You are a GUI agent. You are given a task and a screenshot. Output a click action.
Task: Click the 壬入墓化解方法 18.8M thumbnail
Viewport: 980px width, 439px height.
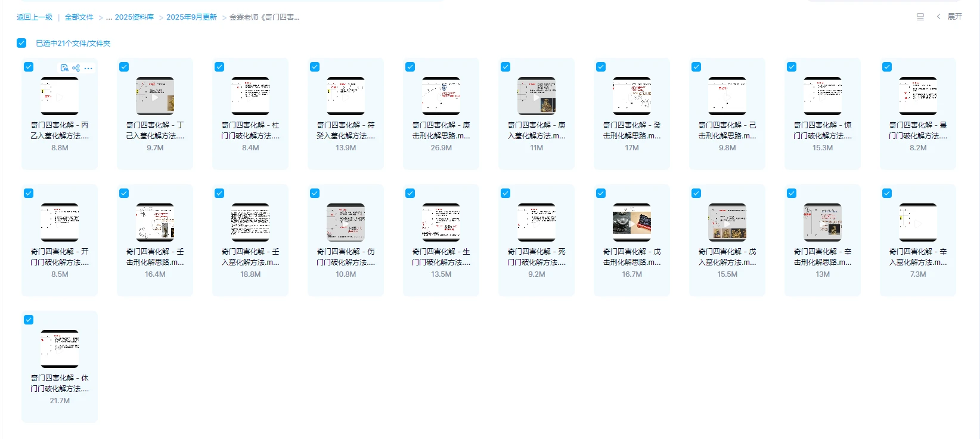click(x=250, y=222)
